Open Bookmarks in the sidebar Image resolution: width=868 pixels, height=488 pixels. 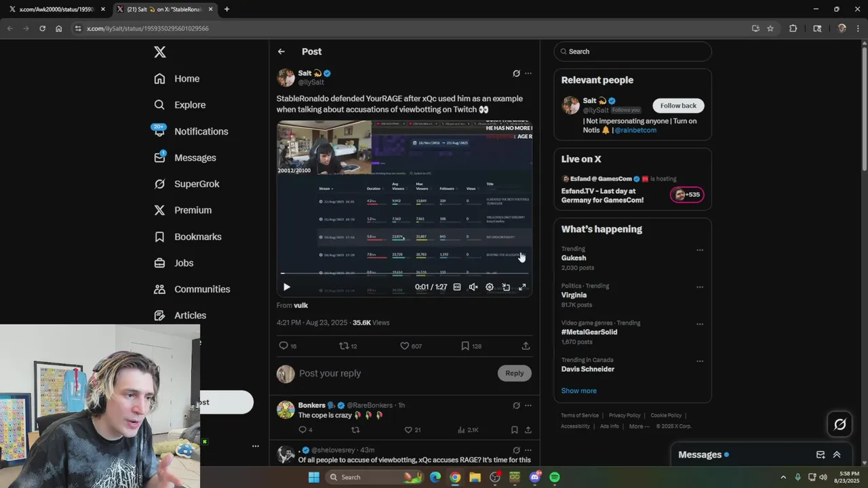click(x=188, y=237)
